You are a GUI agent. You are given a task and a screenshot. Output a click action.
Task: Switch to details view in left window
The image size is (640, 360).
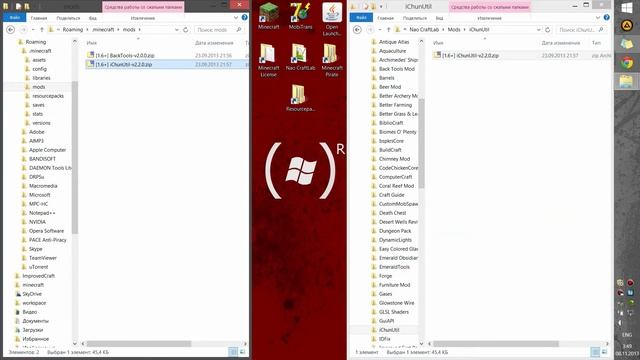pyautogui.click(x=233, y=352)
